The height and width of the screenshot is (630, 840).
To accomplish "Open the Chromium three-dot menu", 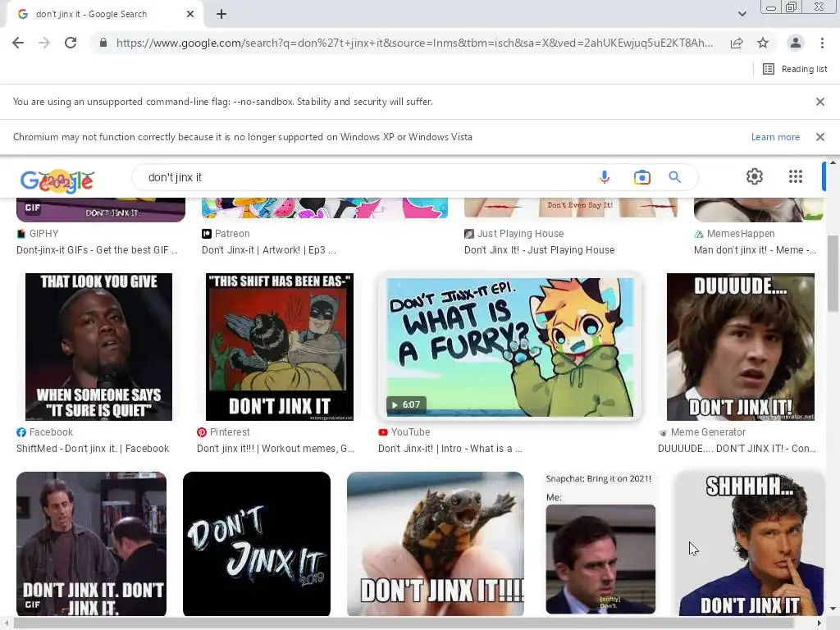I will [822, 43].
